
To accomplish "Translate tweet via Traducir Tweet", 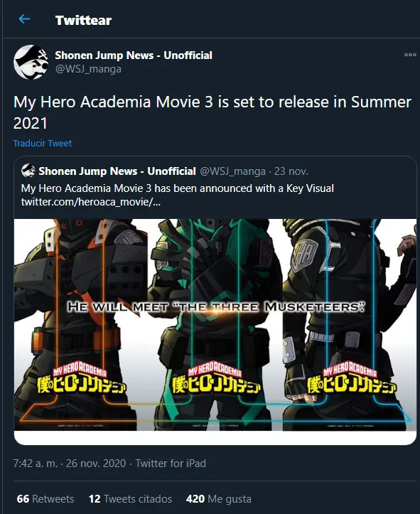I will pos(42,143).
